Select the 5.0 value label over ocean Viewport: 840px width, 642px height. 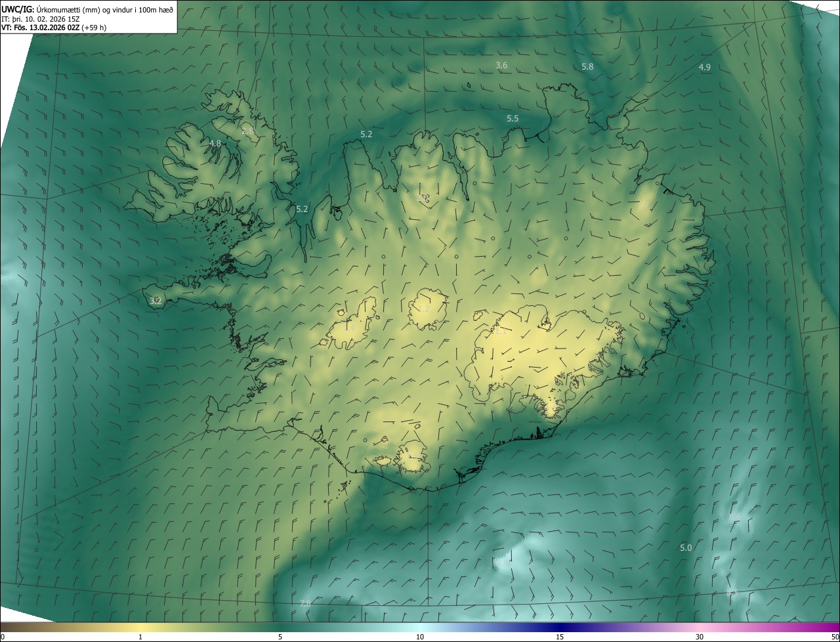(685, 547)
